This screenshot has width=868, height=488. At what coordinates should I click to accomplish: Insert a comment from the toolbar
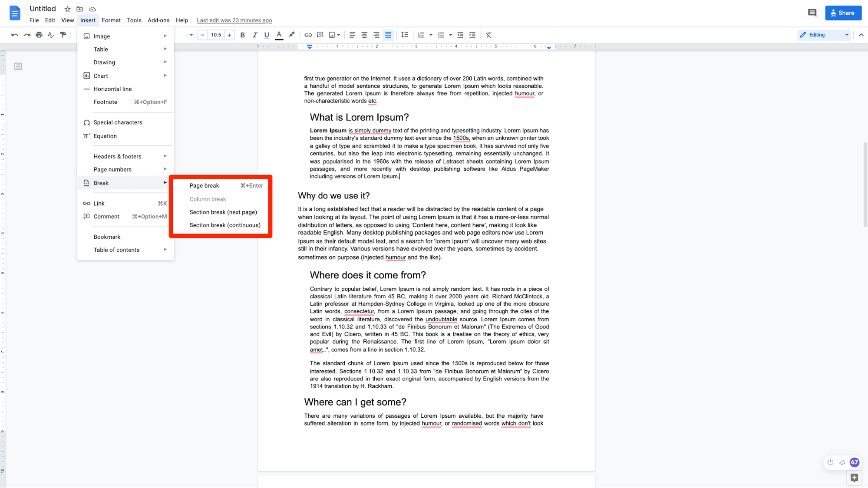click(x=320, y=35)
